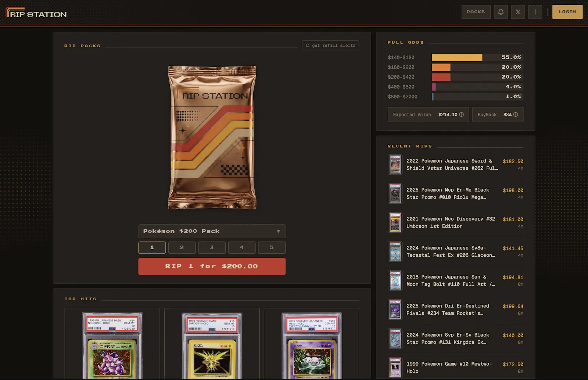This screenshot has width=588, height=380.
Task: Open the Tag Bolt #110 card thumbnail
Action: pyautogui.click(x=395, y=281)
